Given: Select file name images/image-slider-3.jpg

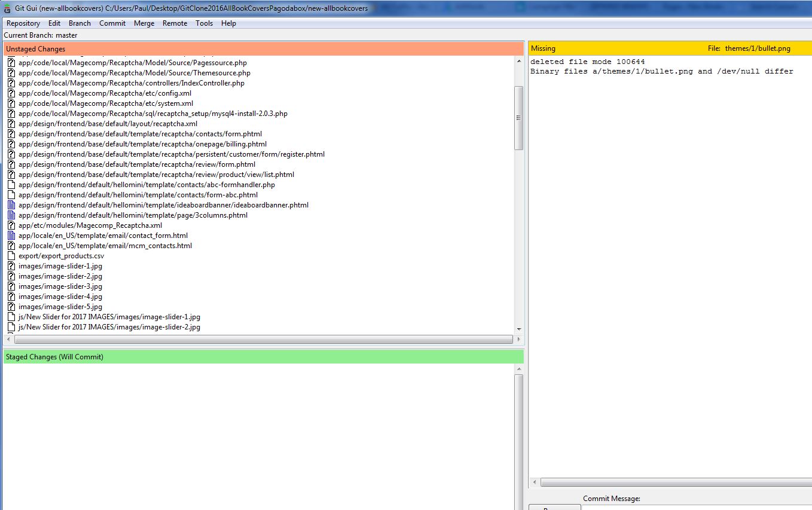Looking at the screenshot, I should pos(60,286).
